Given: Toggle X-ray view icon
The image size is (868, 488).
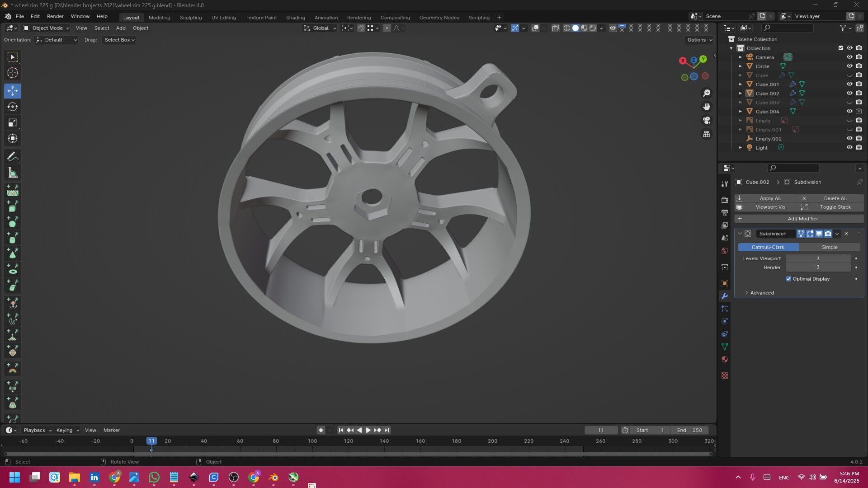Looking at the screenshot, I should point(555,28).
